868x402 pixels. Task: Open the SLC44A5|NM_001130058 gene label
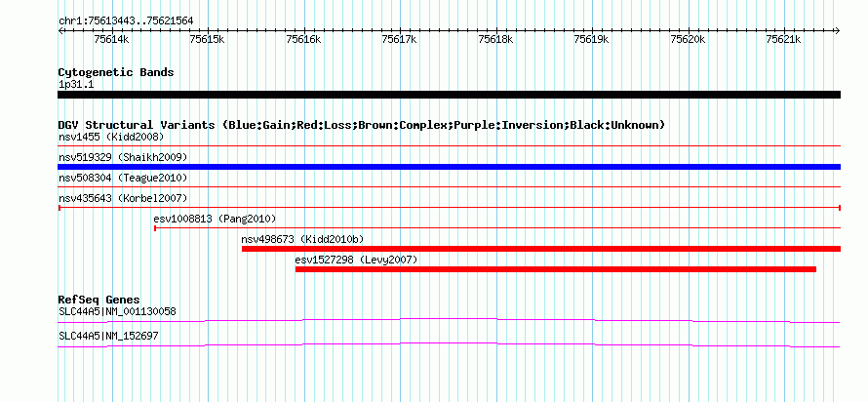tap(117, 311)
